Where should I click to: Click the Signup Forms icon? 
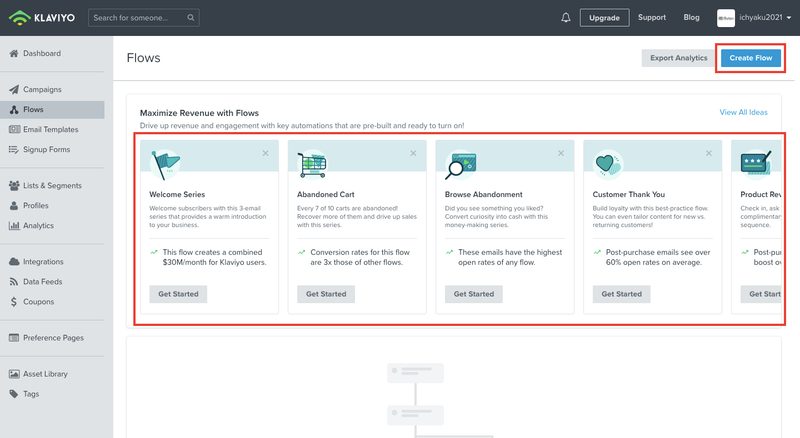(x=14, y=150)
